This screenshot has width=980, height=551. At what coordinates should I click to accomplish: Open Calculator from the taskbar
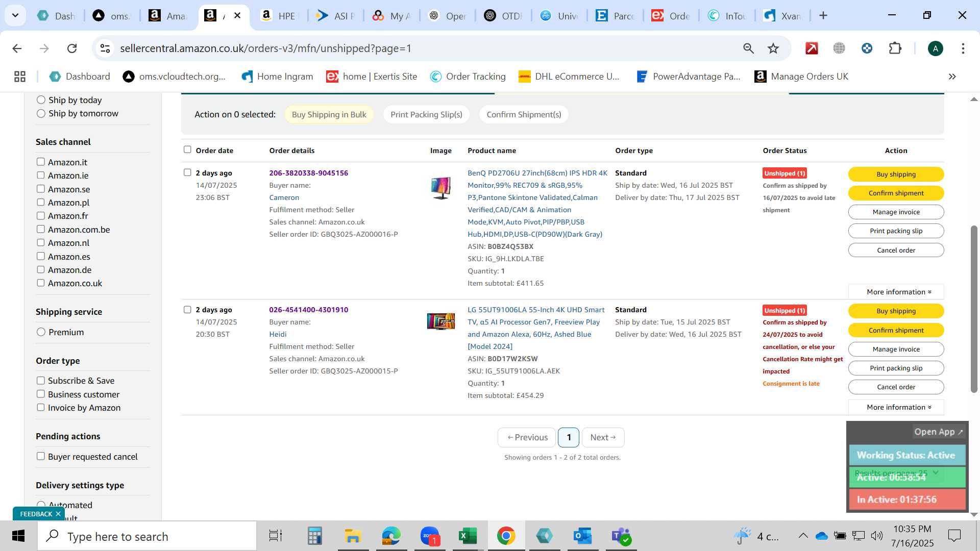click(x=314, y=536)
